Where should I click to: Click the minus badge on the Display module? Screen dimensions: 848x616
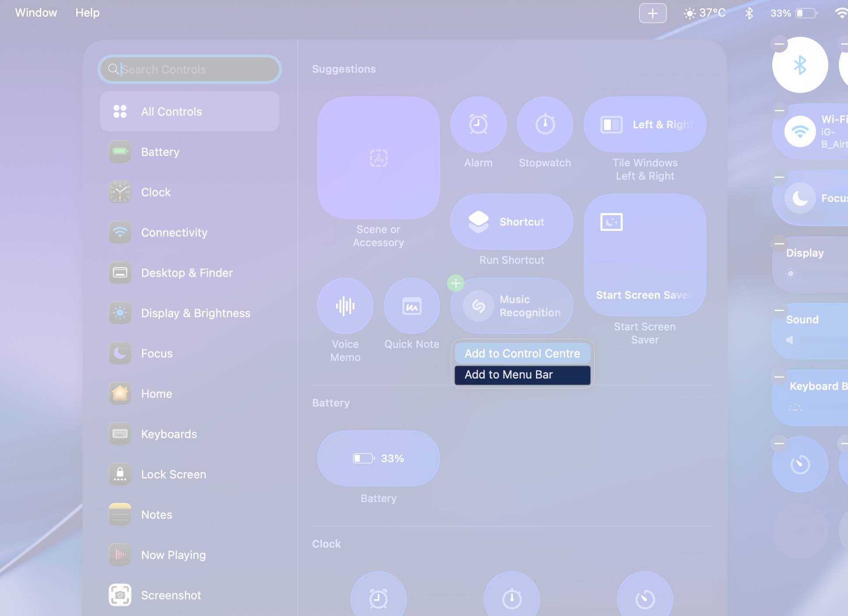tap(780, 244)
